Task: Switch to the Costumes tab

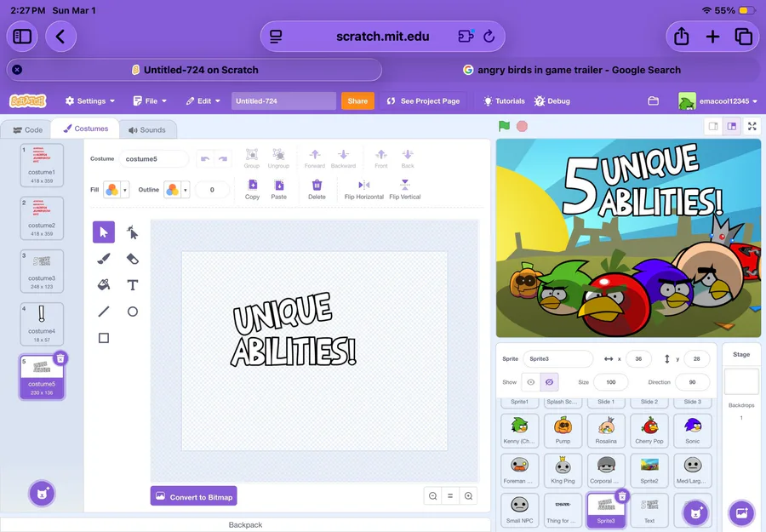Action: (x=85, y=129)
